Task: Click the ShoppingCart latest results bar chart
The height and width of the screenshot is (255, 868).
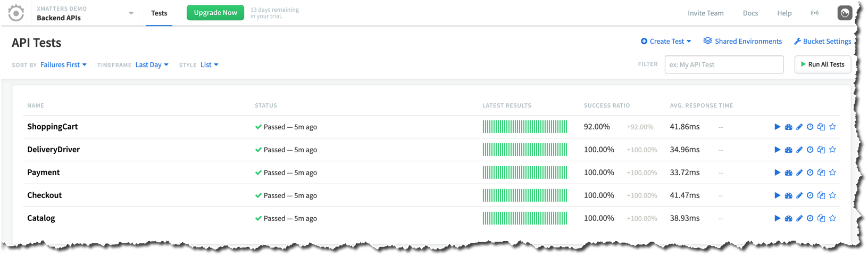Action: [x=524, y=127]
